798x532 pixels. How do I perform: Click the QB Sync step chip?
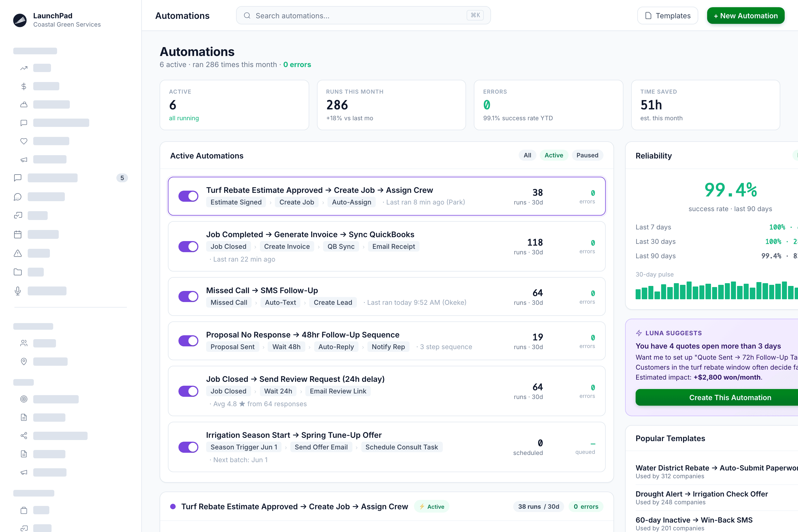tap(341, 247)
